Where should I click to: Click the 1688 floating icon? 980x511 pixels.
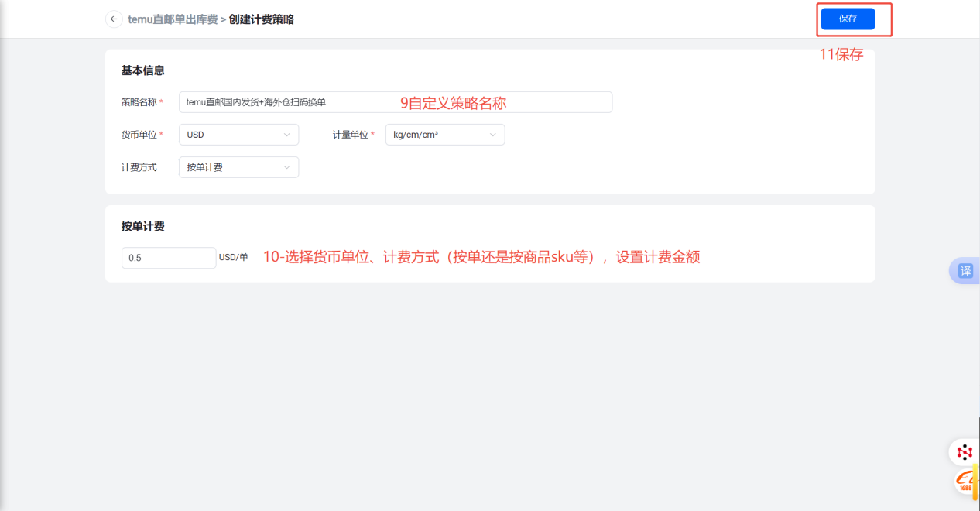pyautogui.click(x=965, y=482)
